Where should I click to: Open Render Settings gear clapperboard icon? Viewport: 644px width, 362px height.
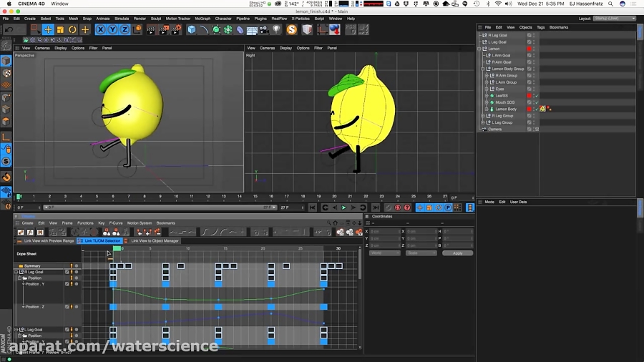[x=176, y=29]
